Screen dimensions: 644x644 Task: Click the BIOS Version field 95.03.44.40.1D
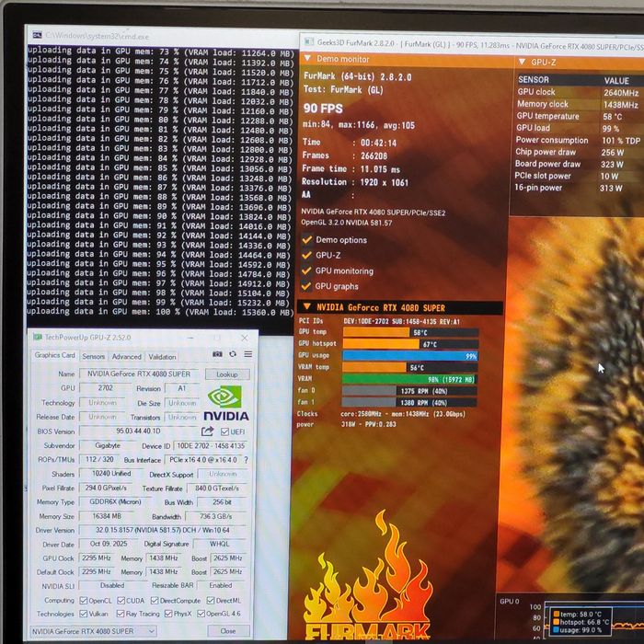point(138,431)
